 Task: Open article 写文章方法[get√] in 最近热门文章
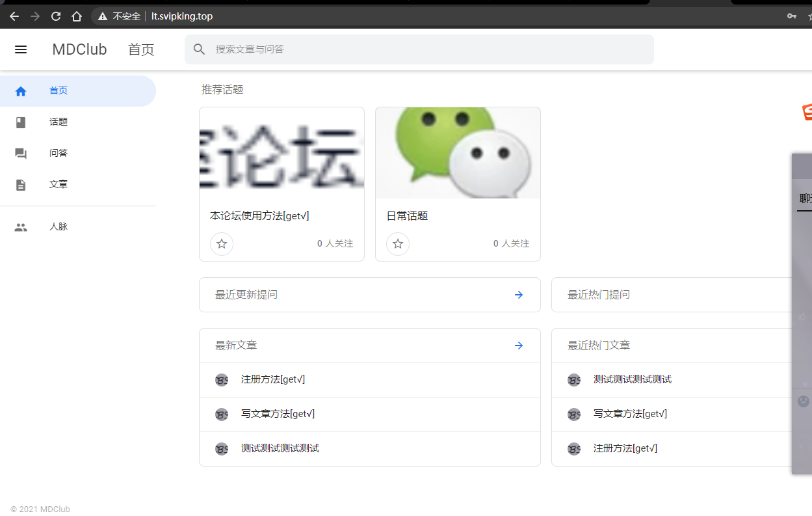tap(631, 414)
